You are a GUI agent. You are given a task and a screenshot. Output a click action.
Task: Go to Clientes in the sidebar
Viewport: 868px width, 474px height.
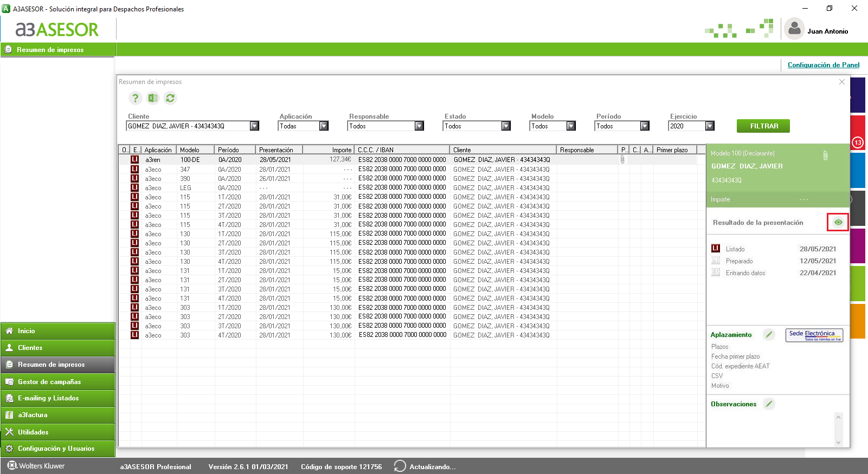click(x=58, y=348)
